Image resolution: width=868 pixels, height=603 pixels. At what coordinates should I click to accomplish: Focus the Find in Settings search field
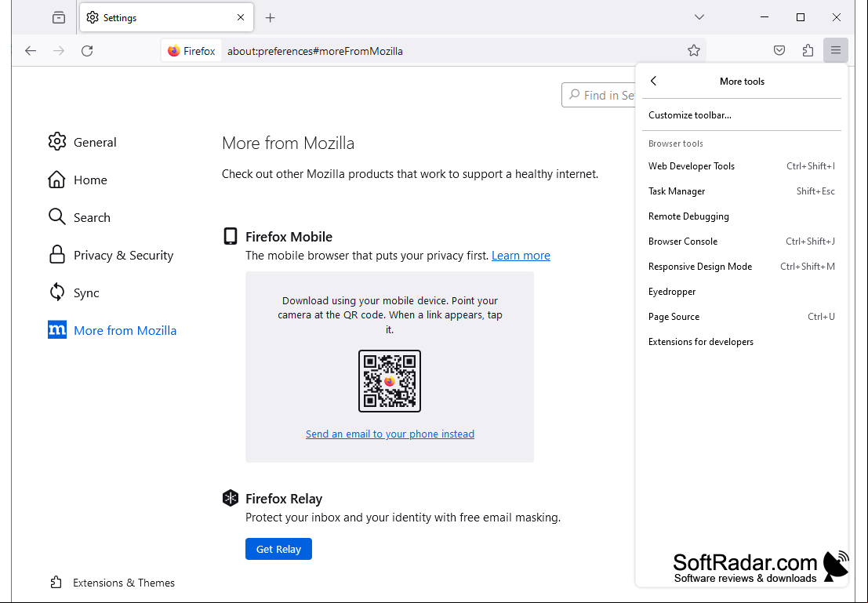(x=598, y=95)
